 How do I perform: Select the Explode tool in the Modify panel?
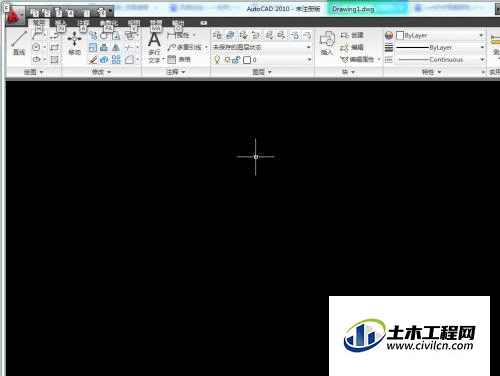[x=104, y=60]
